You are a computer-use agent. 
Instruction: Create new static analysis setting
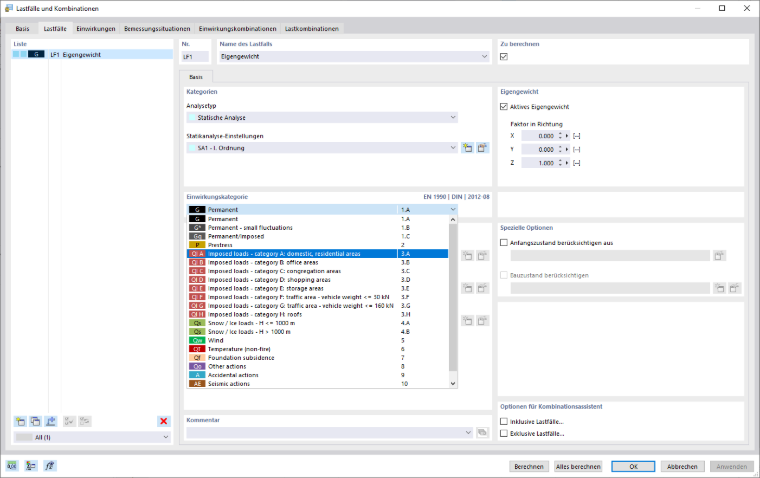click(467, 148)
